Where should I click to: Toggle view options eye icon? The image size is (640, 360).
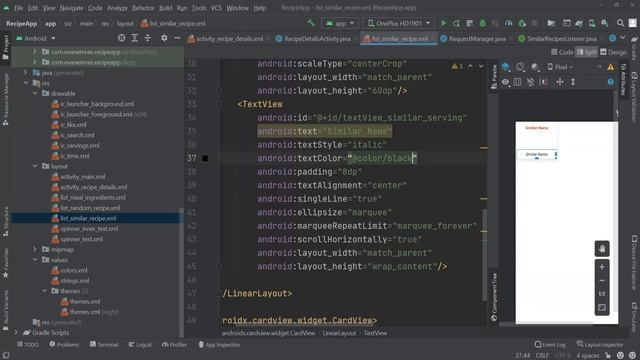point(505,82)
